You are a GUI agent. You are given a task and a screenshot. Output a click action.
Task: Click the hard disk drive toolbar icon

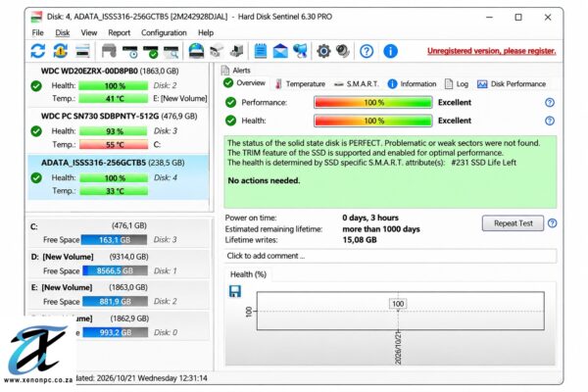82,51
